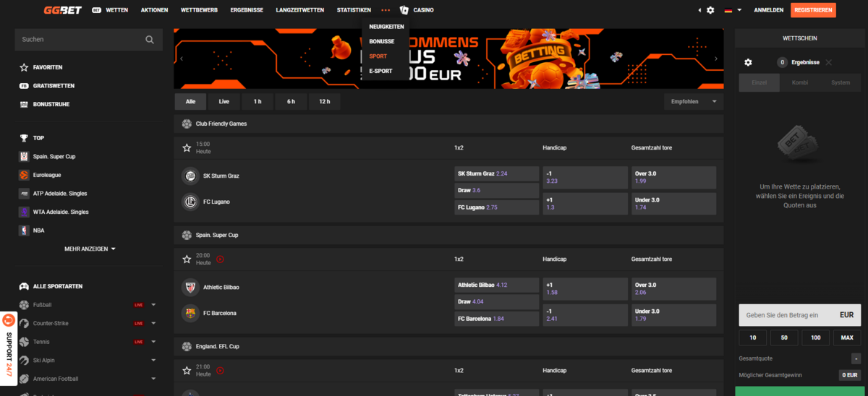Viewport: 868px width, 396px height.
Task: Click Club Friendly Games football icon
Action: coord(187,124)
